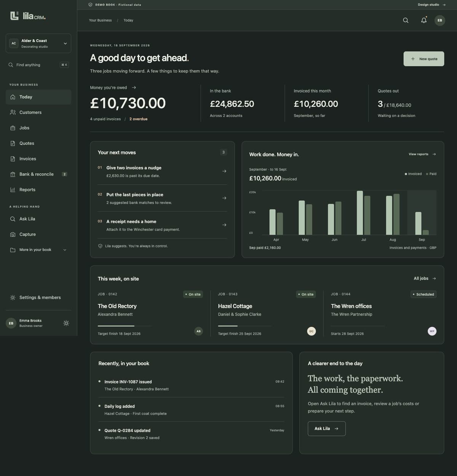Toggle the Invoiced series in chart legend
The image size is (457, 476).
pos(413,174)
